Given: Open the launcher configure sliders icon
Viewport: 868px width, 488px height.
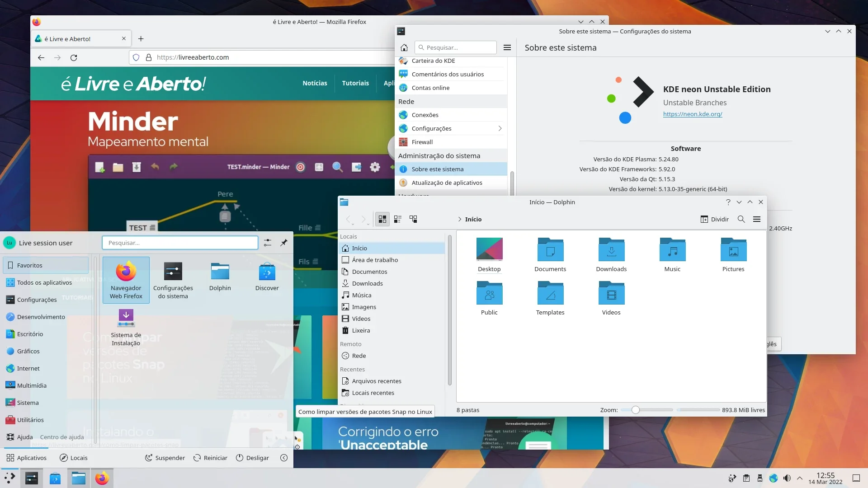Looking at the screenshot, I should pos(268,243).
